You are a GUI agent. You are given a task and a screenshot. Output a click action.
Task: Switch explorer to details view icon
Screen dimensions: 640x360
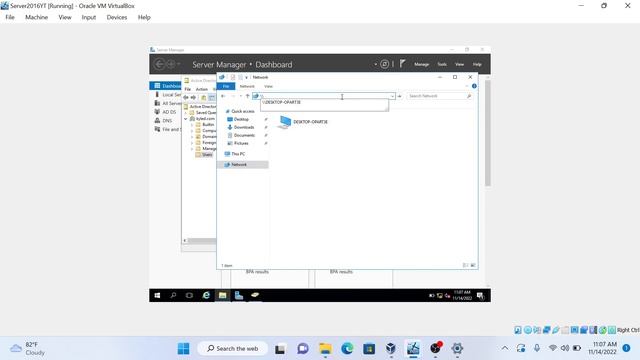[x=465, y=265]
